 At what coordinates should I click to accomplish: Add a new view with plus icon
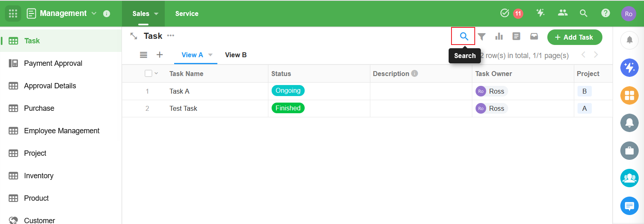(x=160, y=55)
